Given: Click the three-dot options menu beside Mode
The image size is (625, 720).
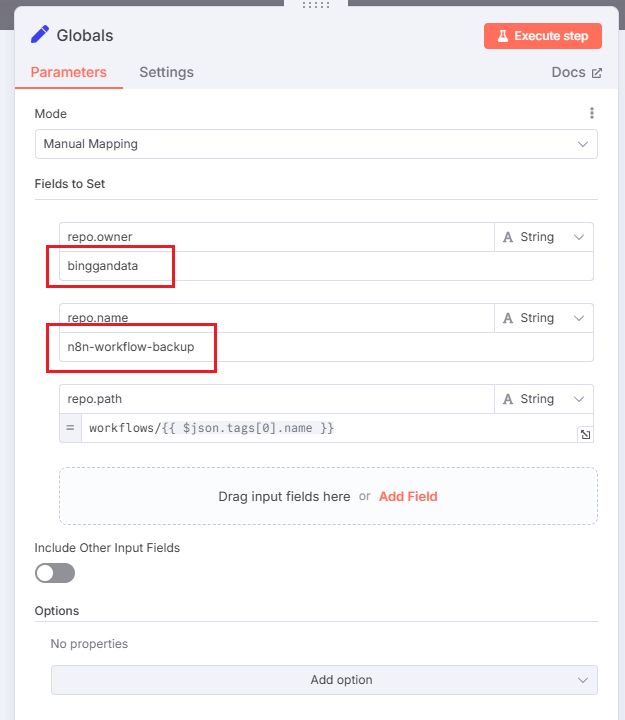Looking at the screenshot, I should coord(592,114).
